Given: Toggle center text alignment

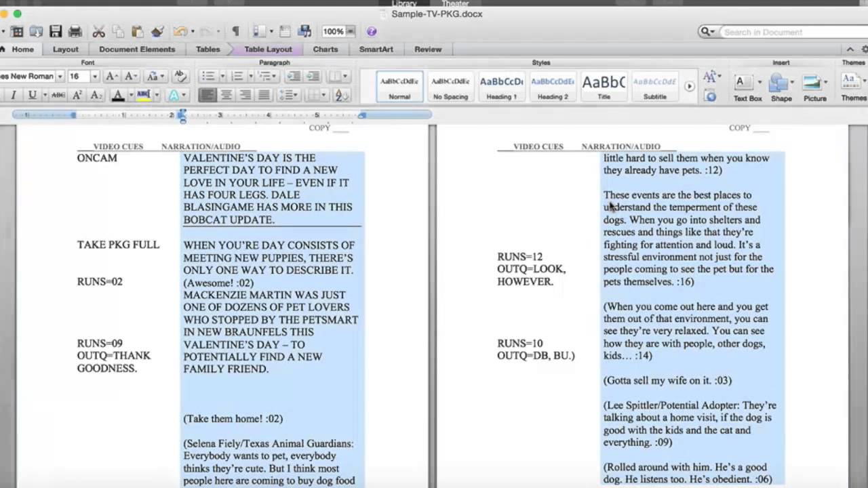Looking at the screenshot, I should 226,96.
